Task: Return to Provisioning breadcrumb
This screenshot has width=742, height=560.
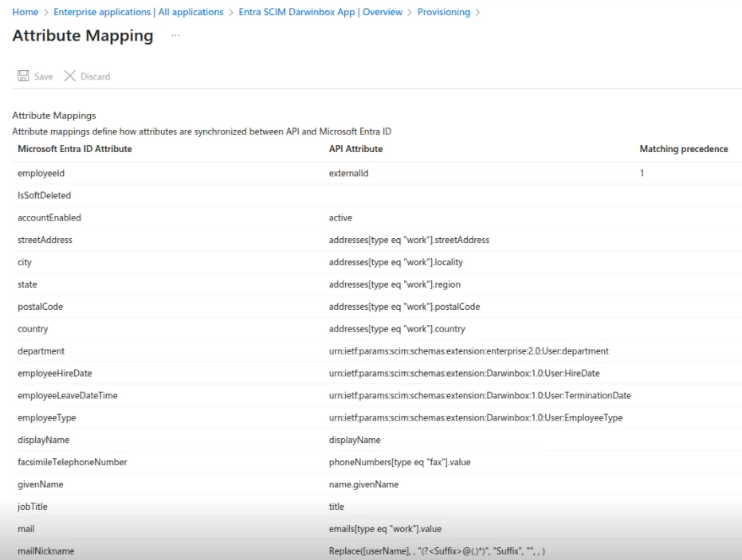Action: point(443,12)
